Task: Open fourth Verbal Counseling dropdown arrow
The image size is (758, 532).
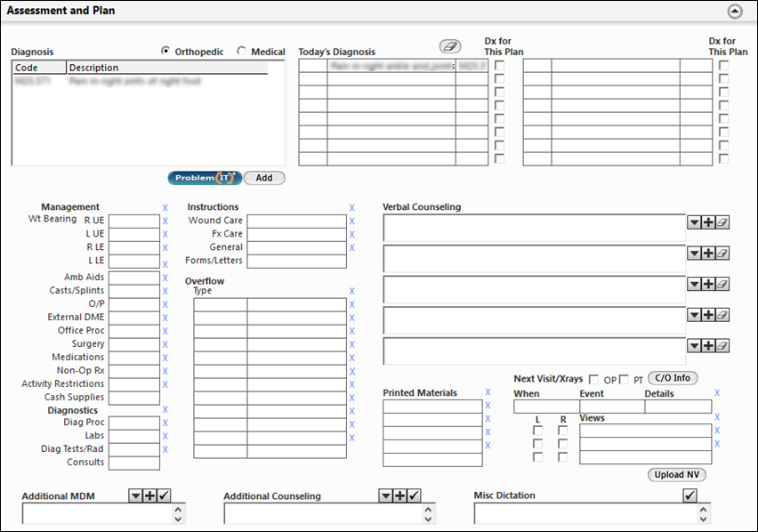Action: coord(694,315)
